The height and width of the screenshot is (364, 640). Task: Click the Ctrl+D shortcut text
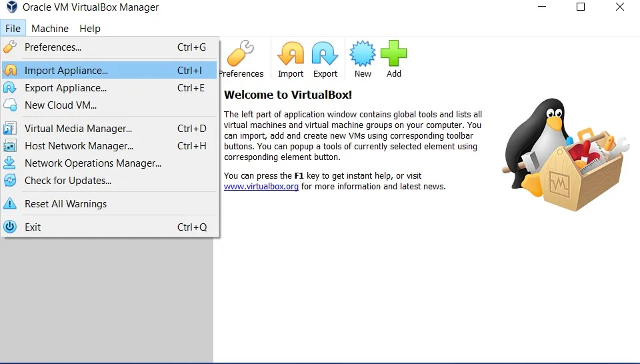click(x=192, y=129)
